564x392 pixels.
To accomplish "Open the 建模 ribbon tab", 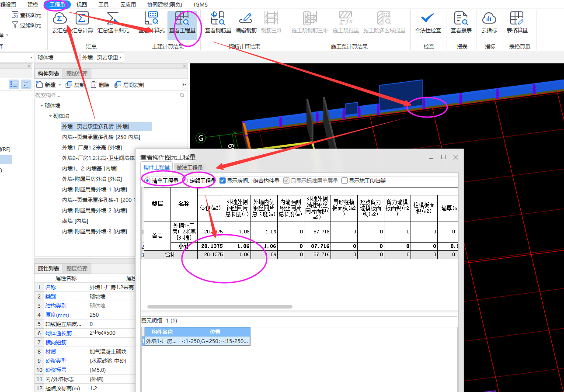I will pyautogui.click(x=32, y=4).
